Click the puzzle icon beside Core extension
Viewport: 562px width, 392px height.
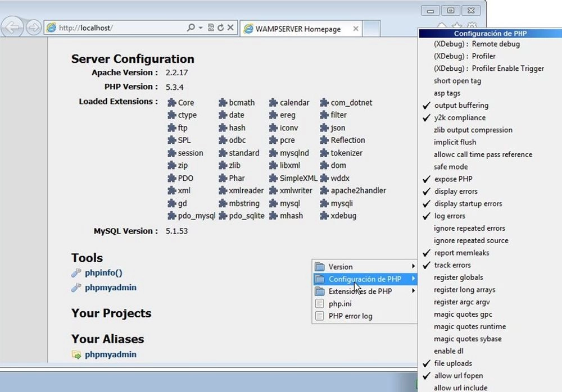(171, 102)
